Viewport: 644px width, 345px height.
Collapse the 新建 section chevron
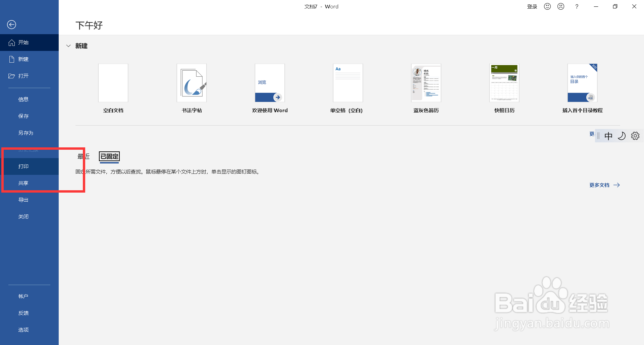point(68,46)
